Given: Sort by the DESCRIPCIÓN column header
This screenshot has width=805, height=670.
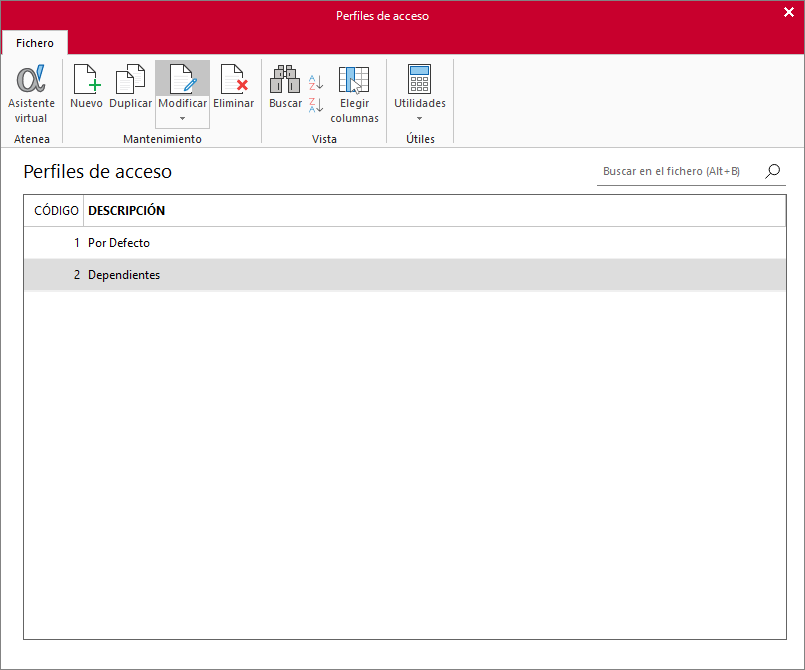Looking at the screenshot, I should click(126, 210).
